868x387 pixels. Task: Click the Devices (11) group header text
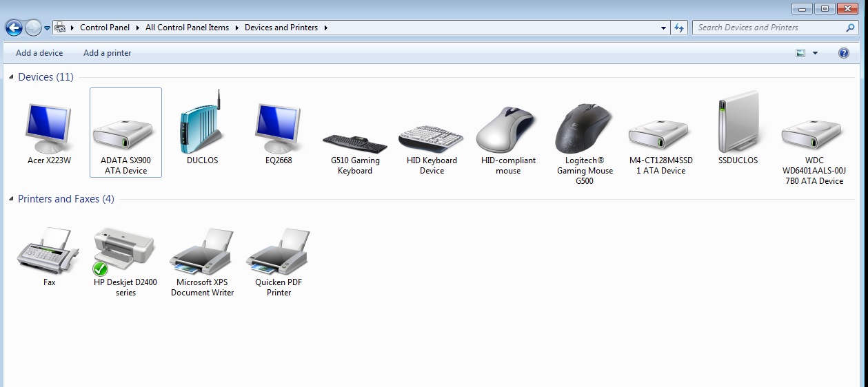click(x=46, y=77)
